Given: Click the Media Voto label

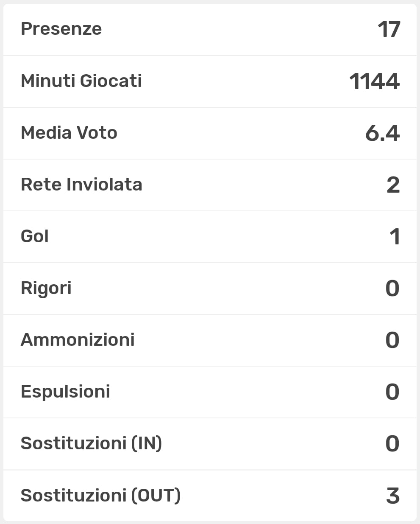Looking at the screenshot, I should tap(69, 132).
